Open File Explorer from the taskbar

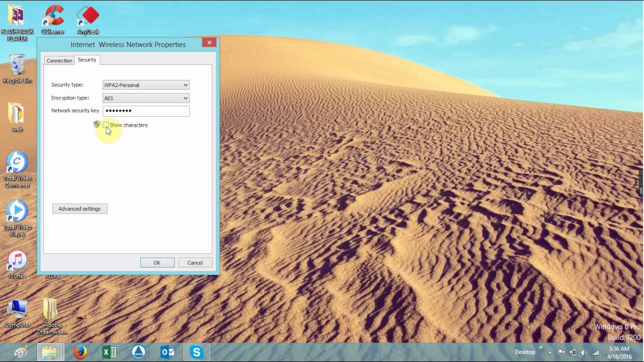tap(50, 352)
